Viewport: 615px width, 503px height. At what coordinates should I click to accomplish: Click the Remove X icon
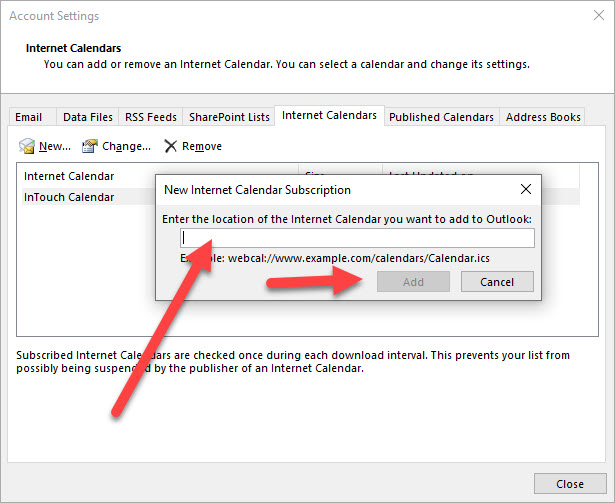(x=171, y=146)
